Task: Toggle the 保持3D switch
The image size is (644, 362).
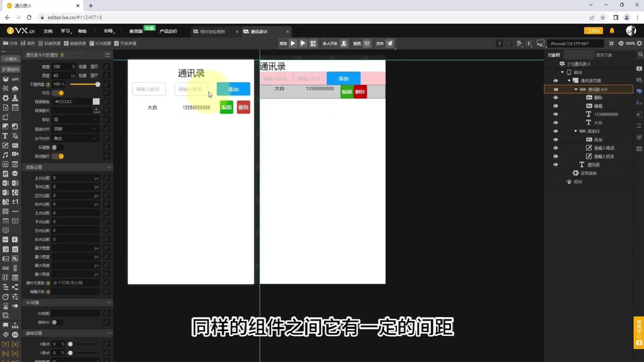Action: click(x=58, y=323)
